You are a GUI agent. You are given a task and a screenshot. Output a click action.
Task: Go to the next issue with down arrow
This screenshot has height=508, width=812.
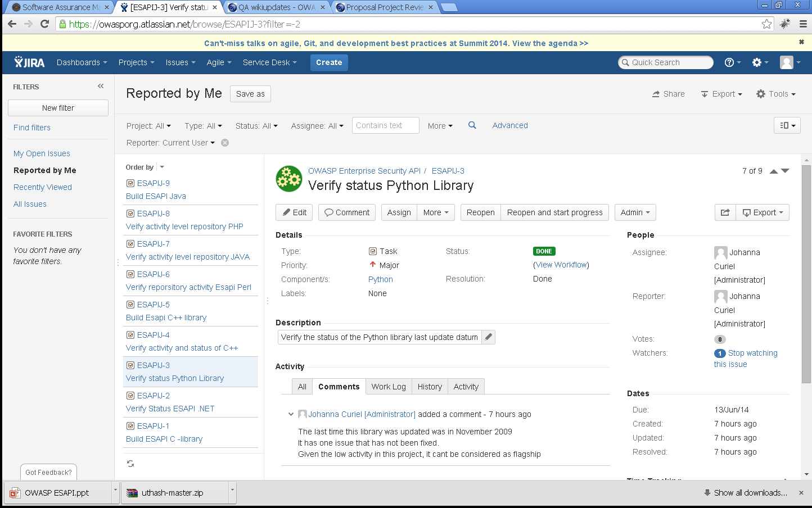click(x=786, y=171)
